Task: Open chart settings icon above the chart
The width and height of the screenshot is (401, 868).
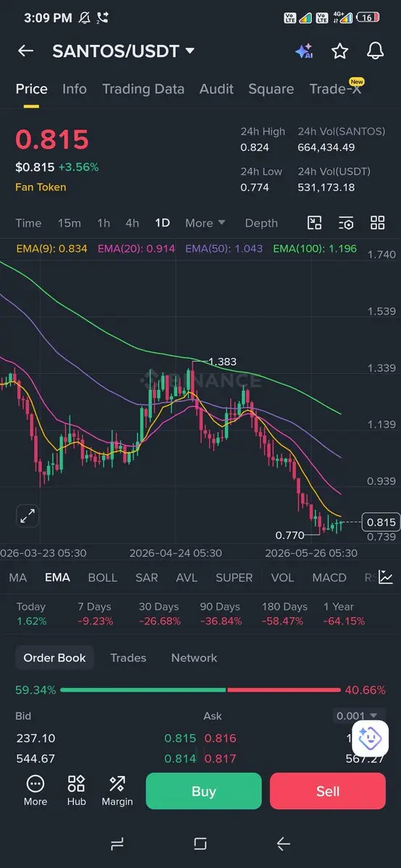Action: pyautogui.click(x=346, y=223)
